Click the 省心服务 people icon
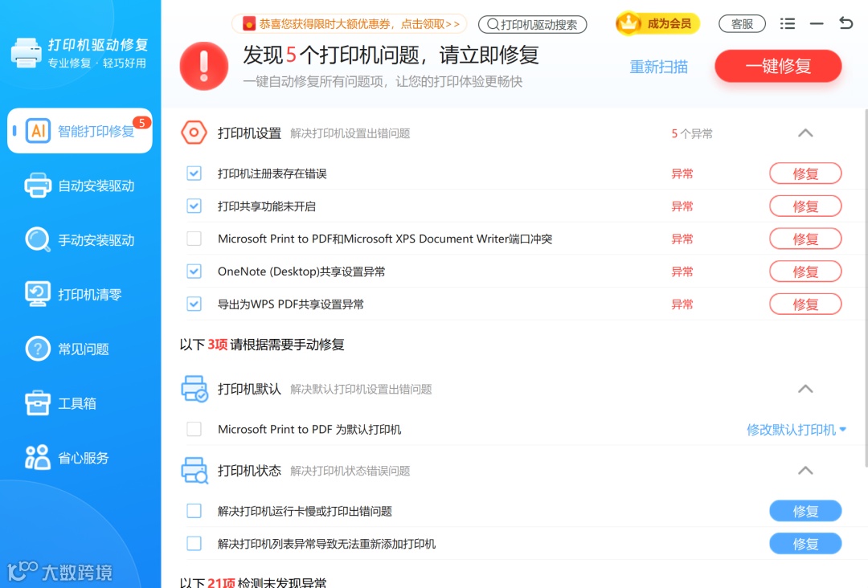This screenshot has width=868, height=588. coord(38,457)
